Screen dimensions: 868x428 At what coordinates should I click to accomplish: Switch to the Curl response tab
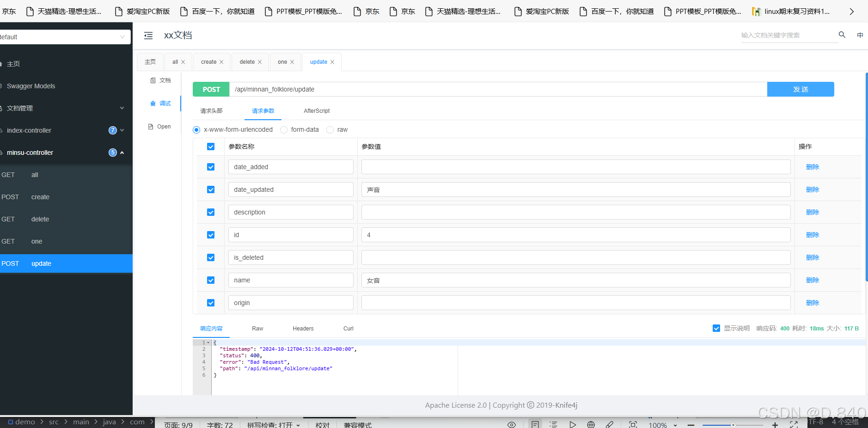tap(348, 328)
